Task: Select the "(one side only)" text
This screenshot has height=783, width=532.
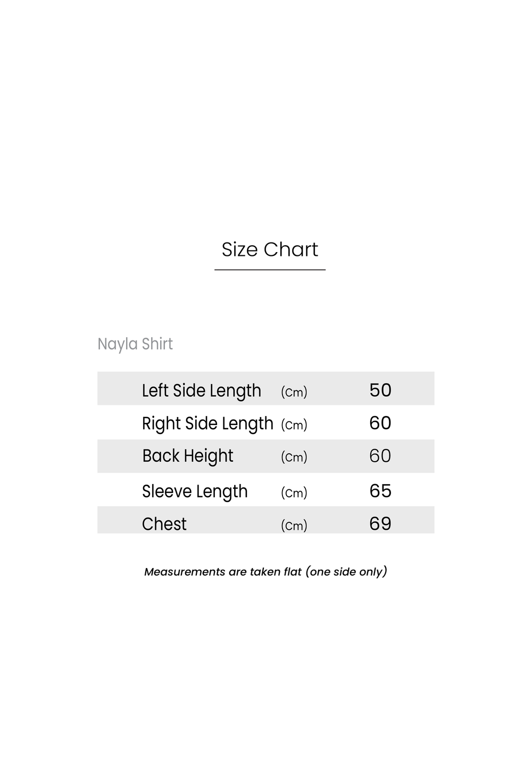Action: pyautogui.click(x=346, y=572)
